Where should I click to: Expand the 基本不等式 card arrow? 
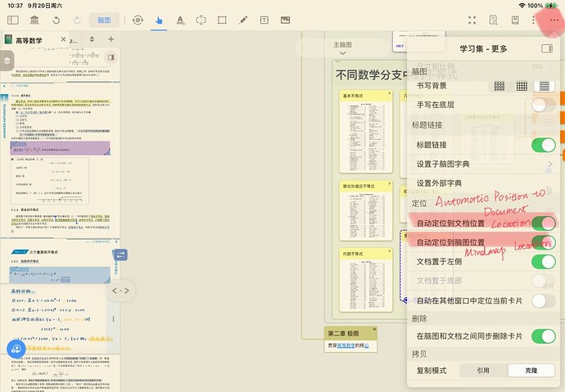[x=389, y=93]
